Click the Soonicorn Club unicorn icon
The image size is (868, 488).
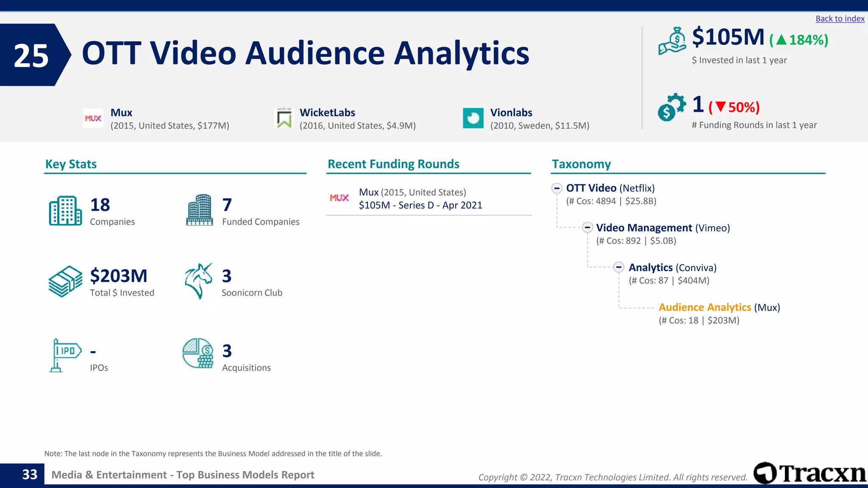coord(198,281)
